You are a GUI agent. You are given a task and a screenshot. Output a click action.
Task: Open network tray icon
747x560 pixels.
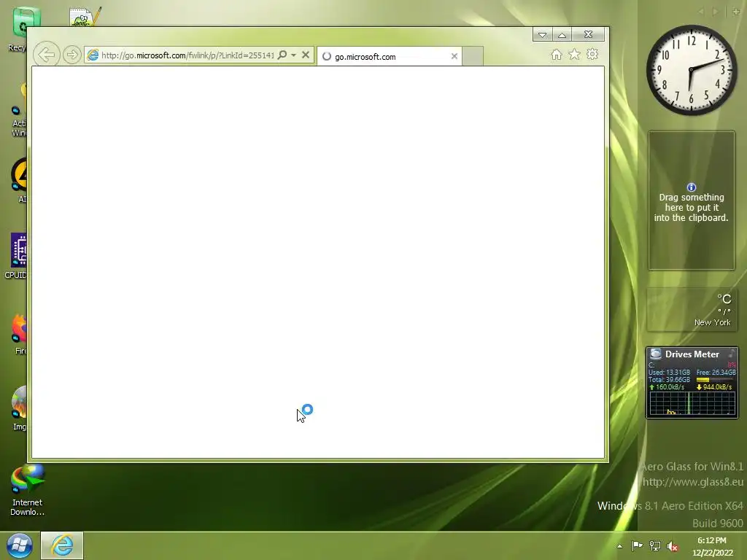655,545
